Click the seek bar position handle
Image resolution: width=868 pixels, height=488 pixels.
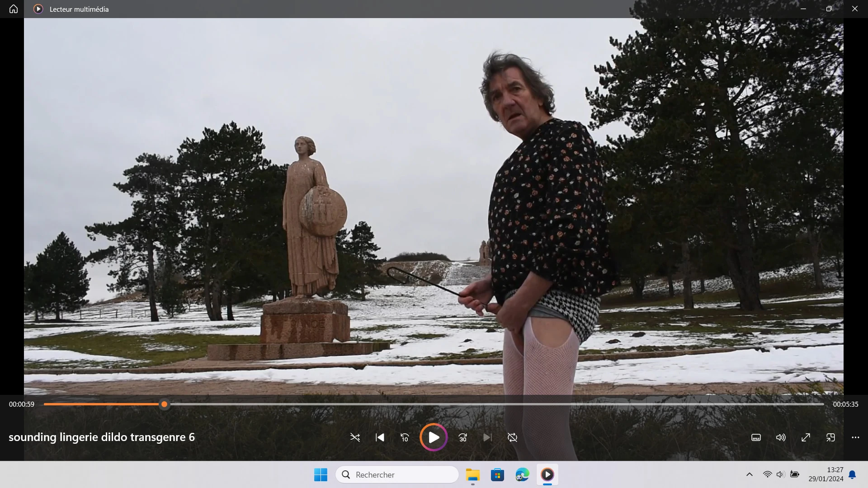[165, 404]
